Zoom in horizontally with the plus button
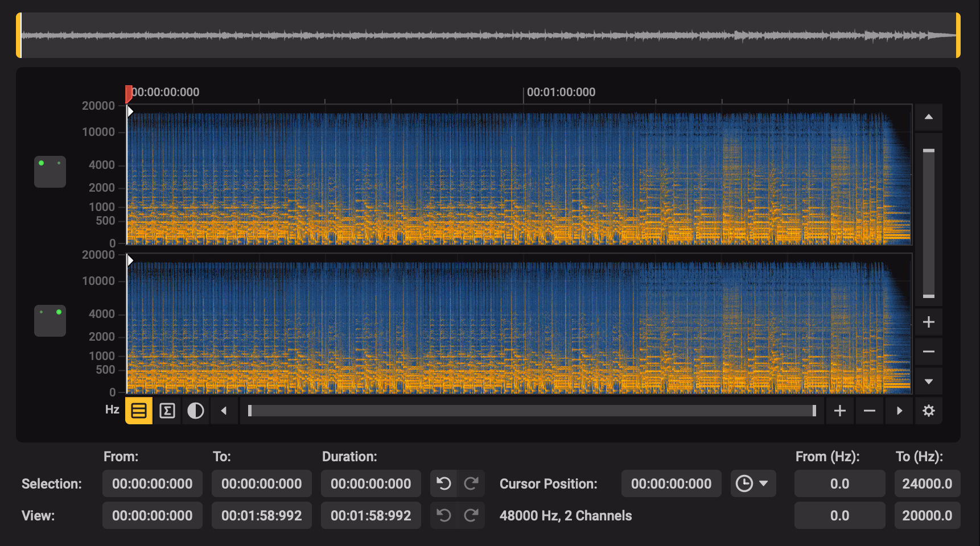The image size is (980, 546). (x=840, y=411)
